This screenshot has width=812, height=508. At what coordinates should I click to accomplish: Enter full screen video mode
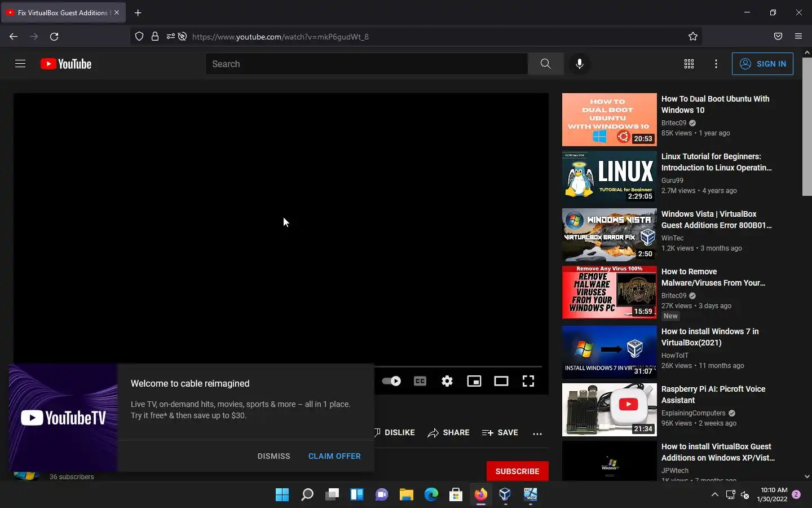528,381
